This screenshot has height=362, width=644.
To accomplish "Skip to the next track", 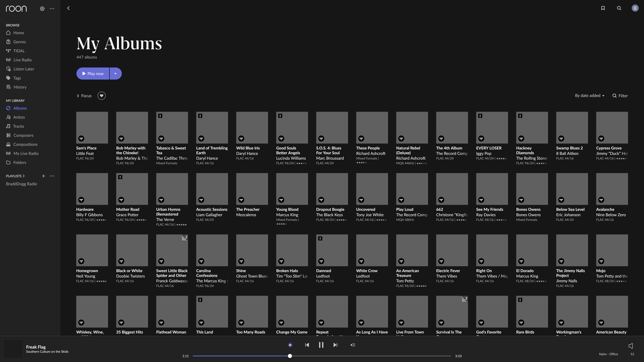I will pos(335,345).
